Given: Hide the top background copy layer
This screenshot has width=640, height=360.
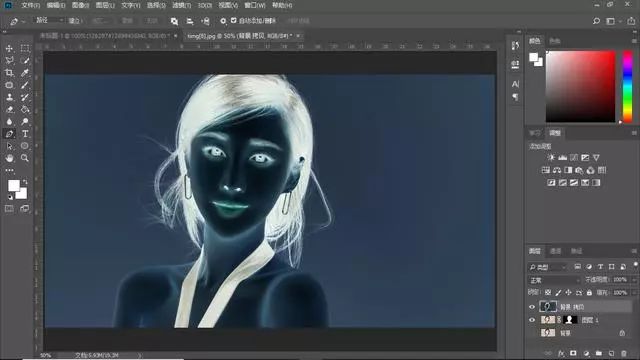Looking at the screenshot, I should tap(532, 307).
